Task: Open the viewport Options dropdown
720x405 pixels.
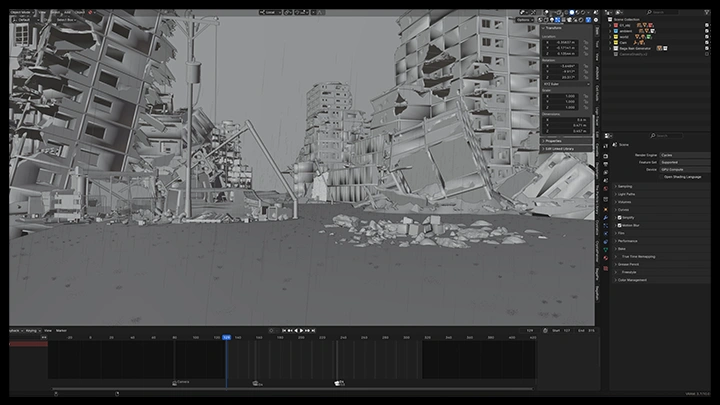Action: pyautogui.click(x=524, y=20)
